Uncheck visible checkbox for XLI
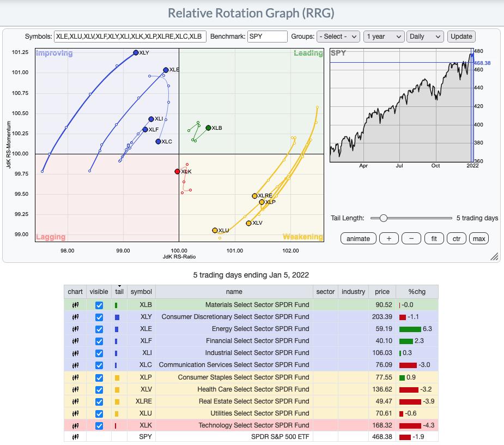 pyautogui.click(x=99, y=353)
